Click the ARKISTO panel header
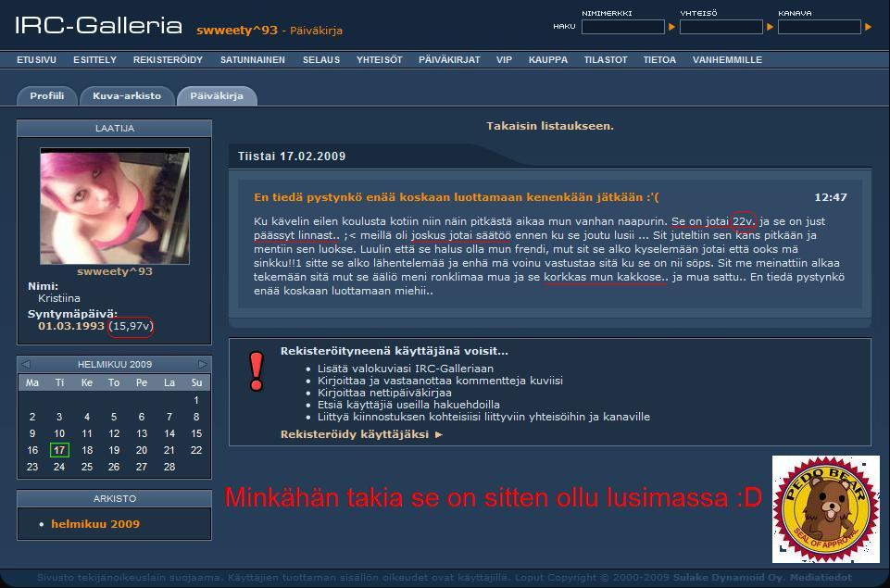 click(115, 498)
